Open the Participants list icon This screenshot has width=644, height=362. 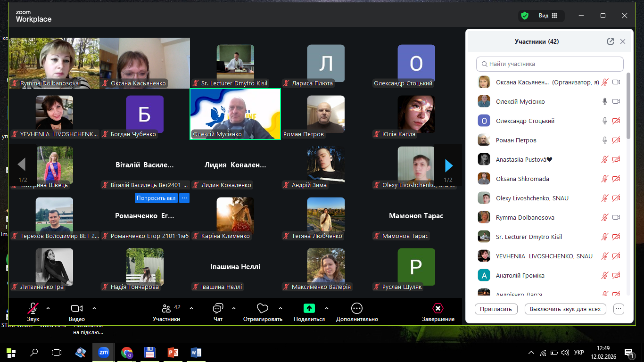pos(166,309)
